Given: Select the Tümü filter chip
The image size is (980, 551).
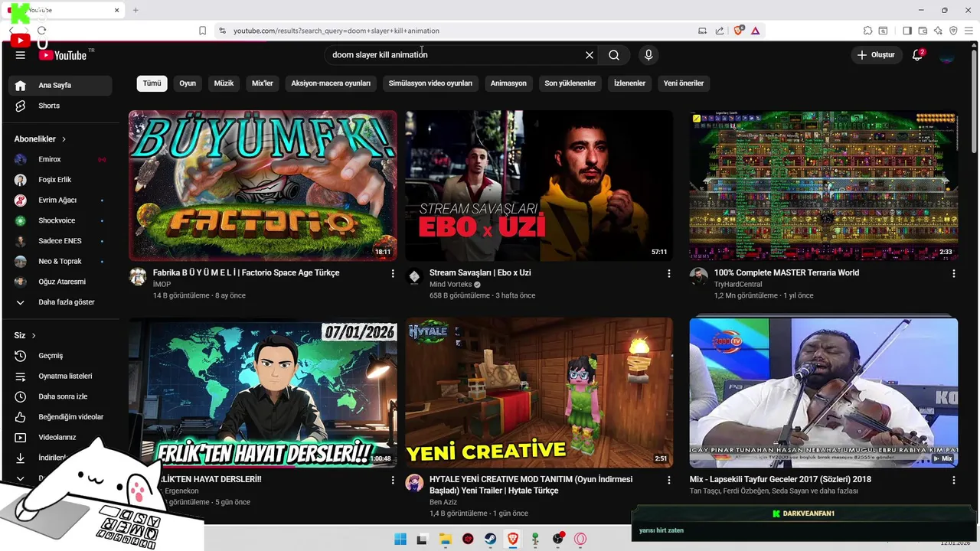Looking at the screenshot, I should tap(152, 83).
